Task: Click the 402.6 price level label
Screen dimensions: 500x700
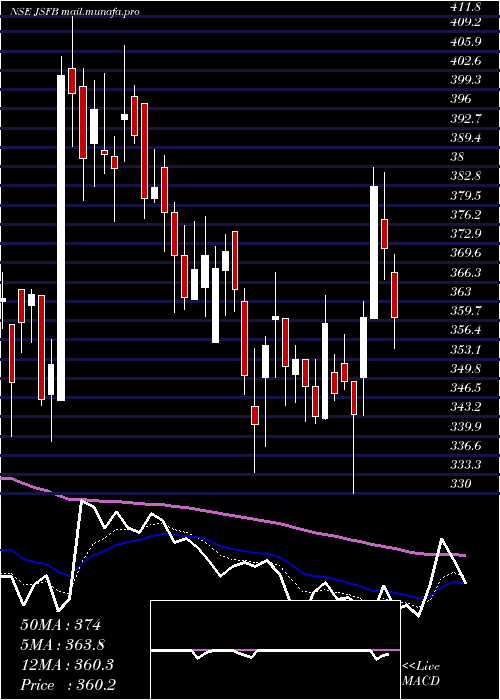Action: point(466,61)
